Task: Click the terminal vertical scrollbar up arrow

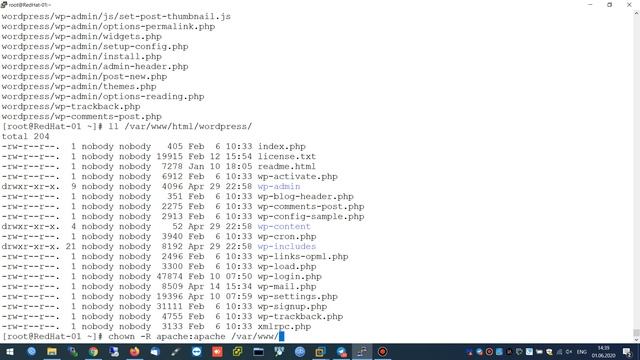Action: (636, 13)
